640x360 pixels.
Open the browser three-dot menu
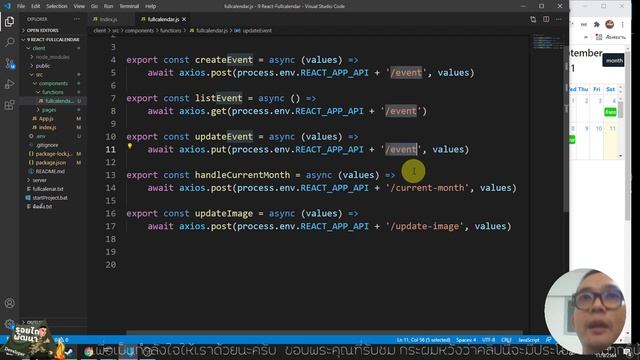coord(622,24)
